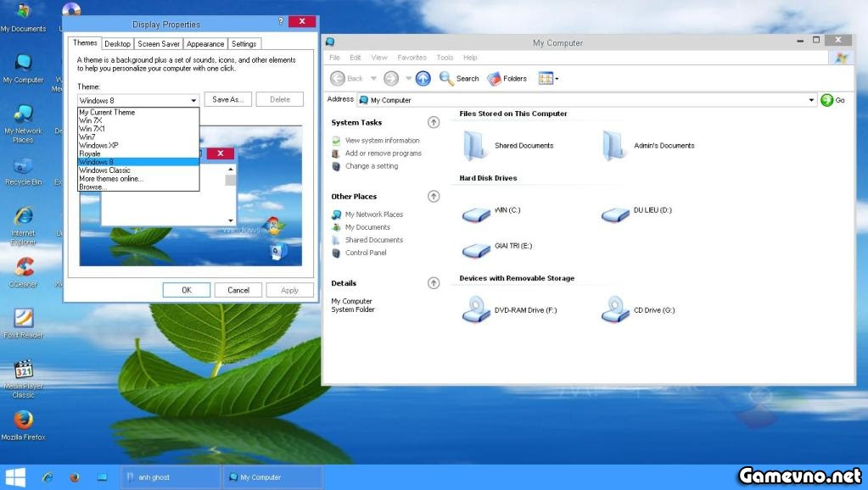Select the DVD-RAM Drive (F:)
The width and height of the screenshot is (868, 490).
[509, 309]
